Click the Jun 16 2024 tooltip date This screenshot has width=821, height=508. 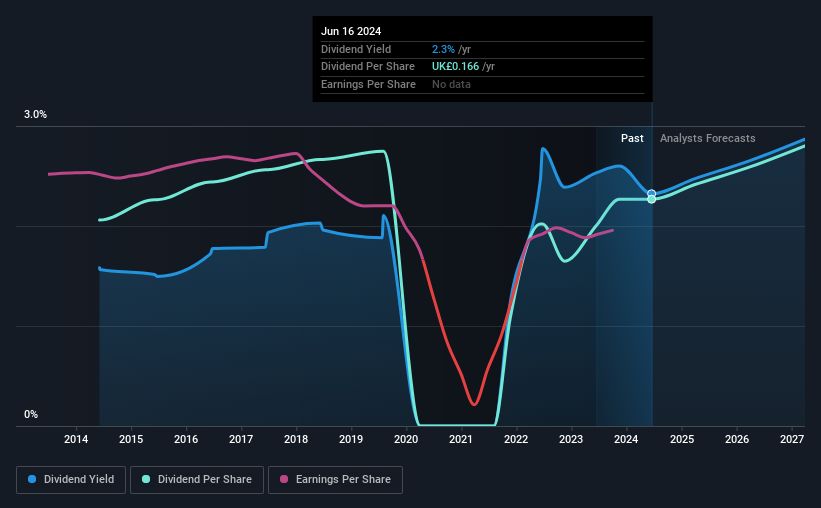pos(351,31)
